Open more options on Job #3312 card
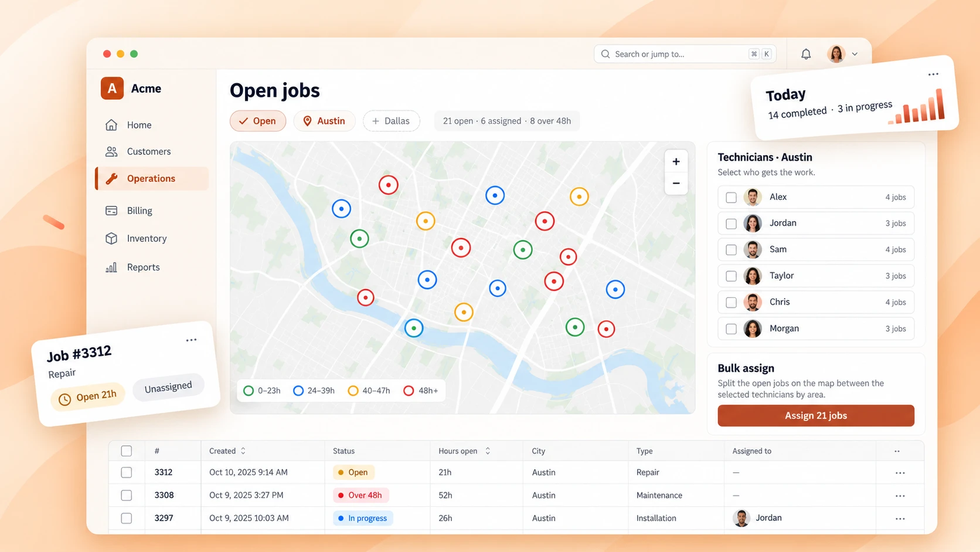Screen dimensions: 980x552 [191, 340]
